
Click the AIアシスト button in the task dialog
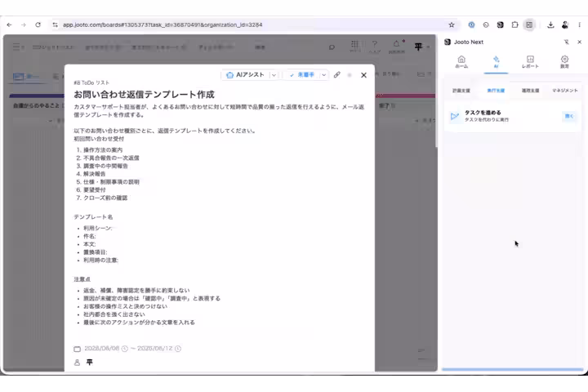[x=246, y=75]
